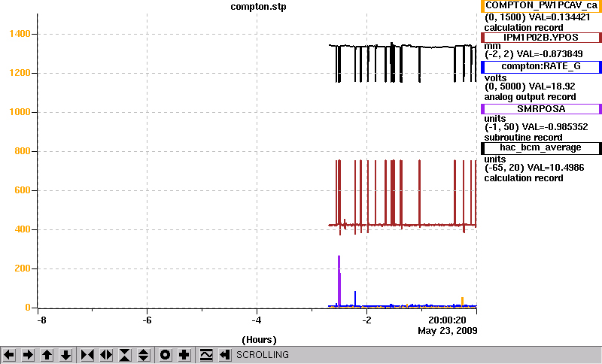Shift the plot down with down arrow
Viewport: 602px width, 364px height.
[66, 355]
